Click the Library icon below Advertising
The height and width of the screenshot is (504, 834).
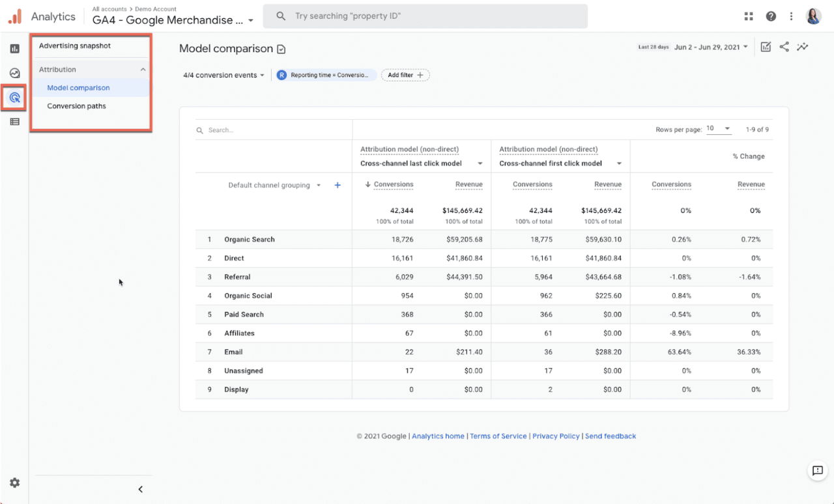coord(14,121)
